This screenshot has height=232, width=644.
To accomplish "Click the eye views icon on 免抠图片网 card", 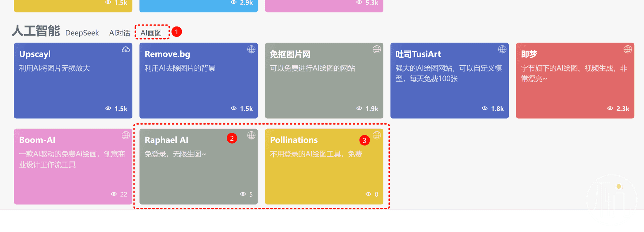I will (359, 108).
